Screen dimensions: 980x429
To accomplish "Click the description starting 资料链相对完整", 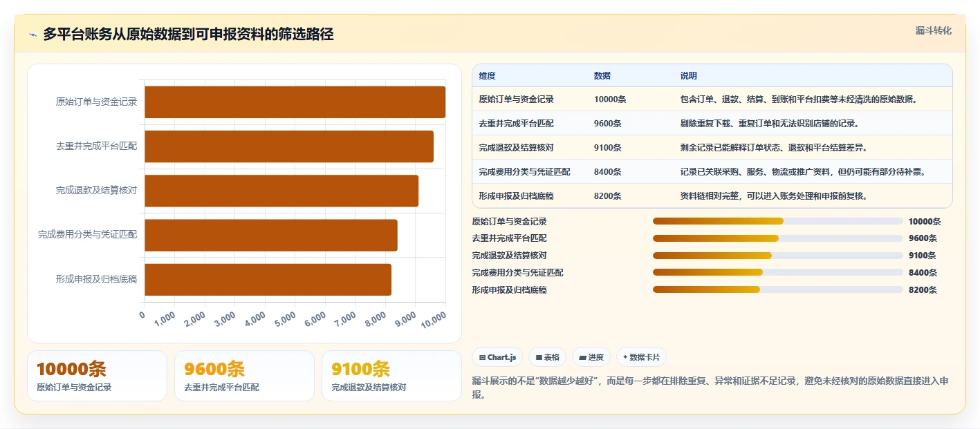I will pos(773,196).
